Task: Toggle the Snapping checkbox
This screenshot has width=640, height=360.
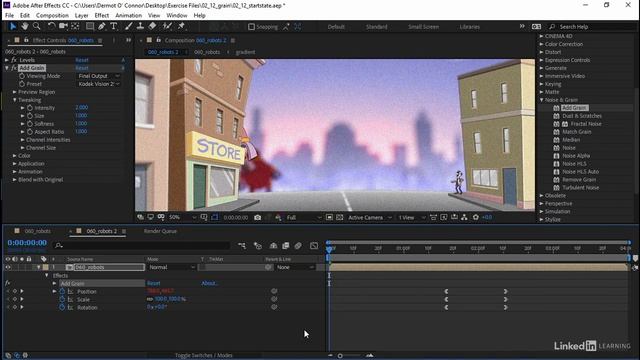Action: [251, 27]
